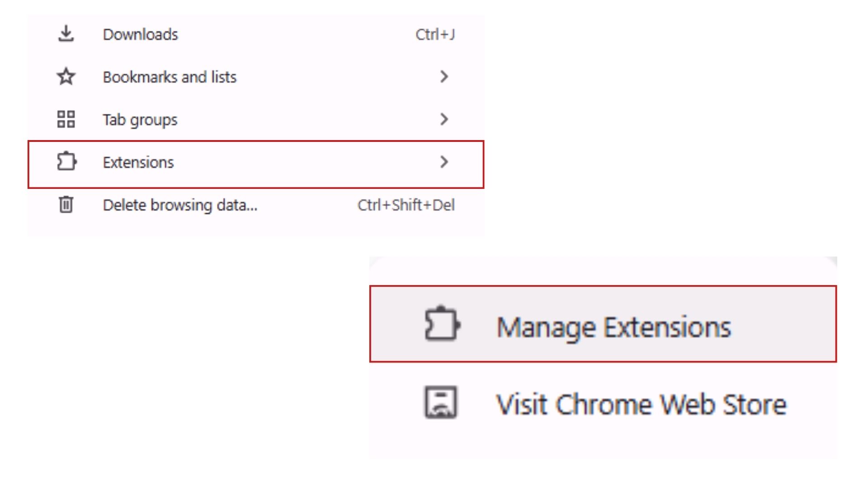
Task: Click the Bookmarks and lists entry
Action: click(170, 76)
